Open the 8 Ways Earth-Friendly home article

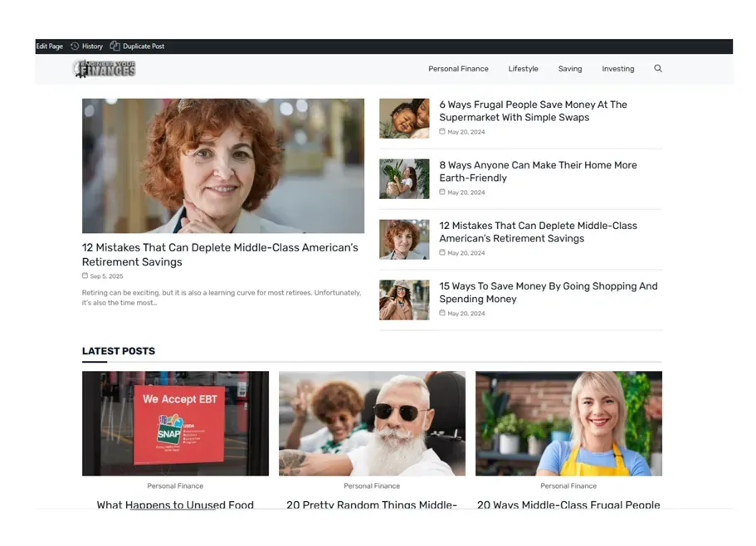click(538, 172)
